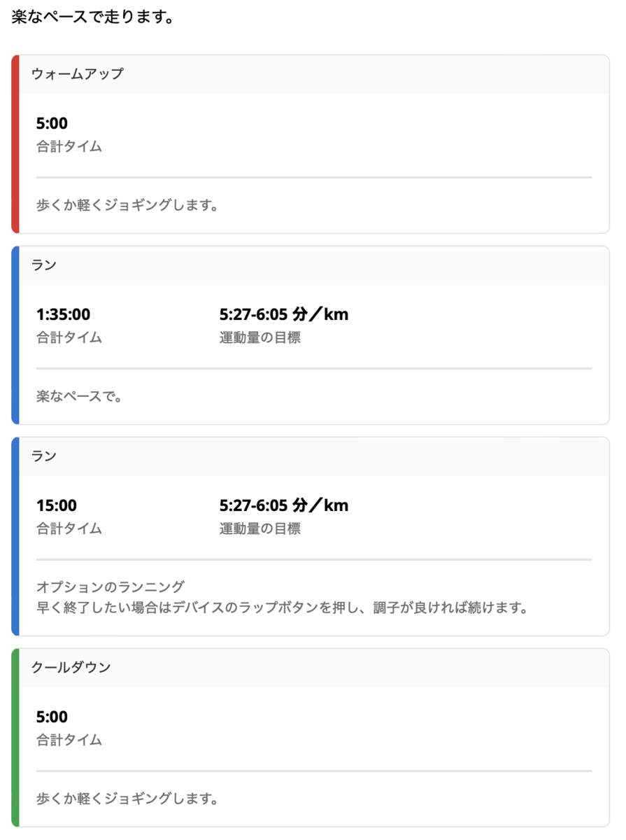Click the note 楽なペースで。
Screen dimensions: 626x840
pos(80,398)
